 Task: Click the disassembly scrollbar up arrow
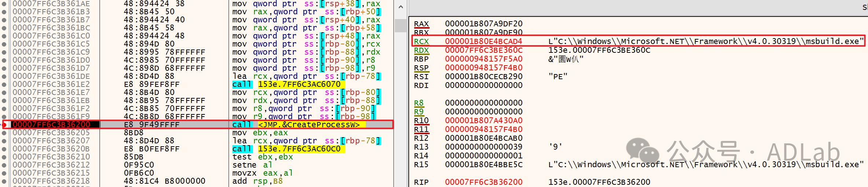(x=400, y=7)
